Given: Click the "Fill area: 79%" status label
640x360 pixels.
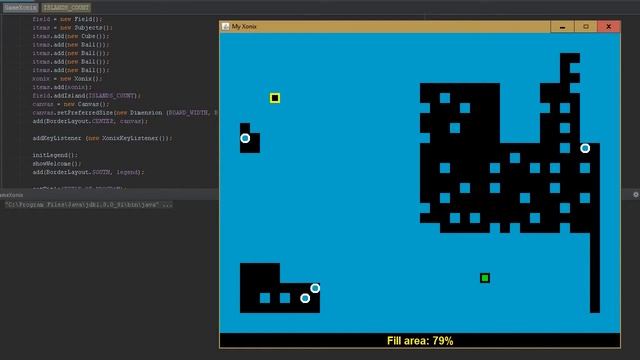Looking at the screenshot, I should (420, 341).
